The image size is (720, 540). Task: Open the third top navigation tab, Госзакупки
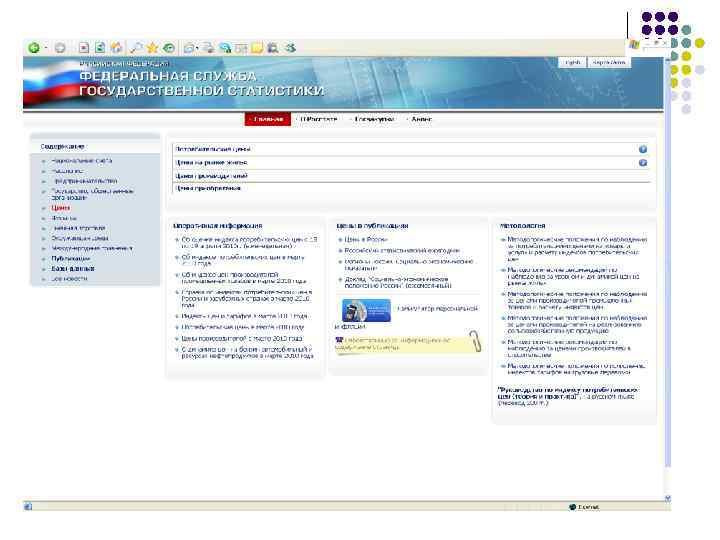pyautogui.click(x=373, y=119)
